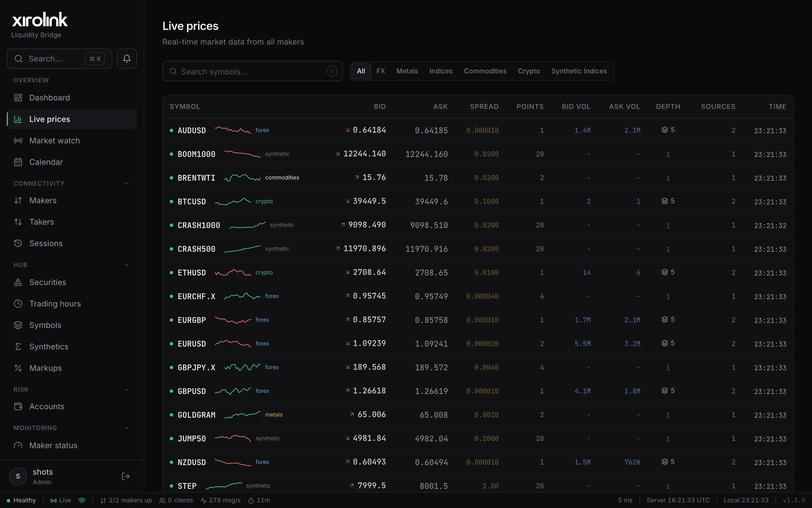The height and width of the screenshot is (508, 812).
Task: Click the sidebar Search box
Action: pos(59,59)
